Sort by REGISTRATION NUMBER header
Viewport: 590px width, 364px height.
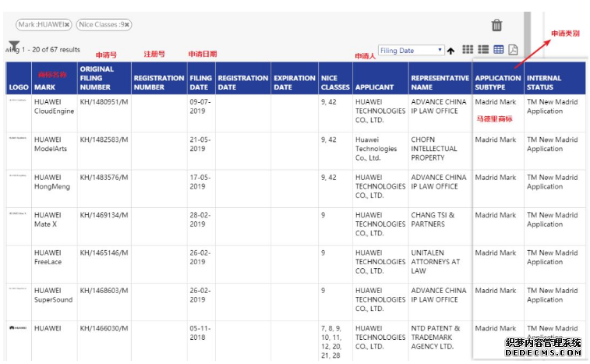[159, 83]
